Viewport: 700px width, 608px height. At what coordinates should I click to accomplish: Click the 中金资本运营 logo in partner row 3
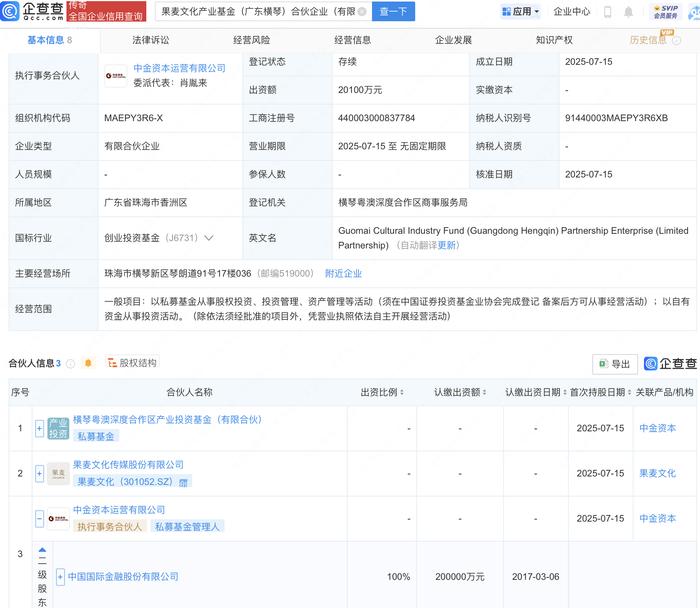coord(58,519)
